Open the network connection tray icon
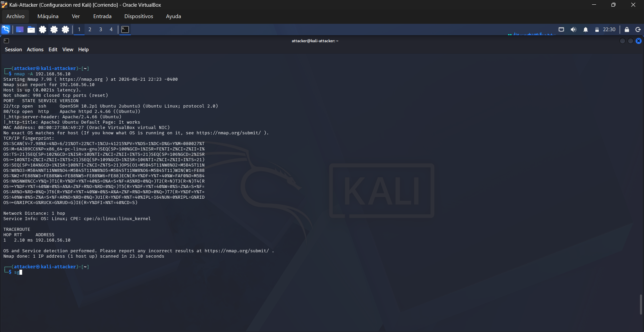The height and width of the screenshot is (332, 644). pyautogui.click(x=561, y=29)
